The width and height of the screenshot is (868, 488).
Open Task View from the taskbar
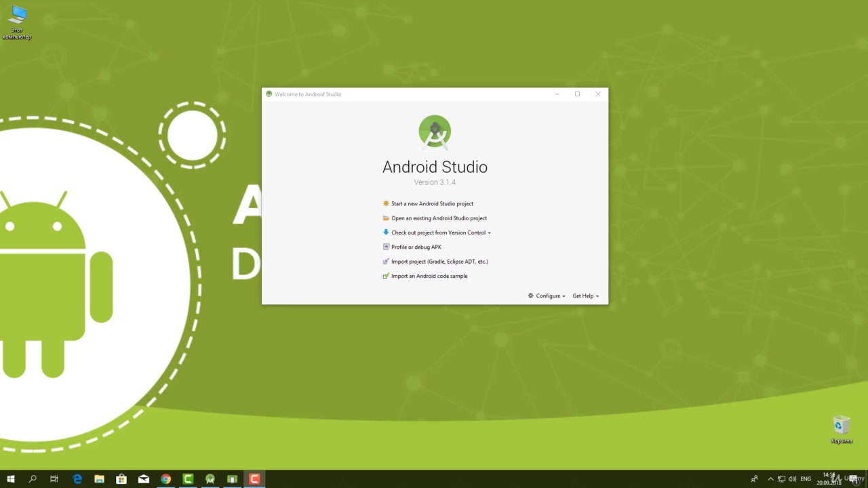(x=54, y=479)
